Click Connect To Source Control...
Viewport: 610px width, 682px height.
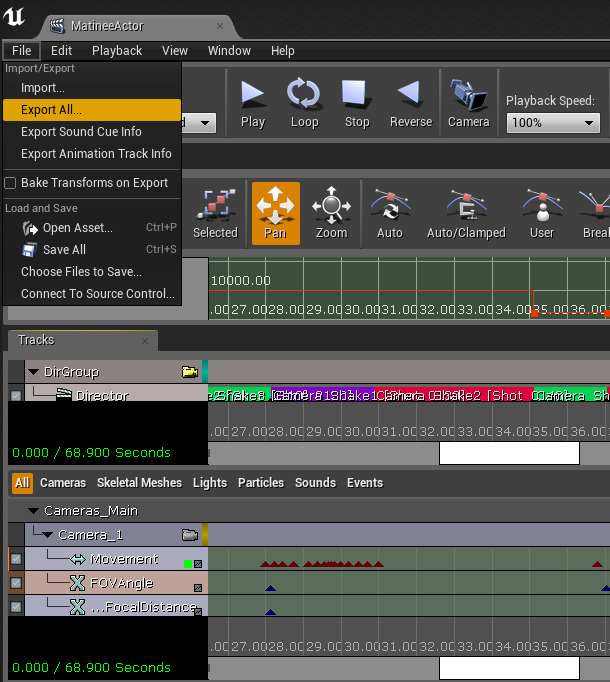coord(98,294)
